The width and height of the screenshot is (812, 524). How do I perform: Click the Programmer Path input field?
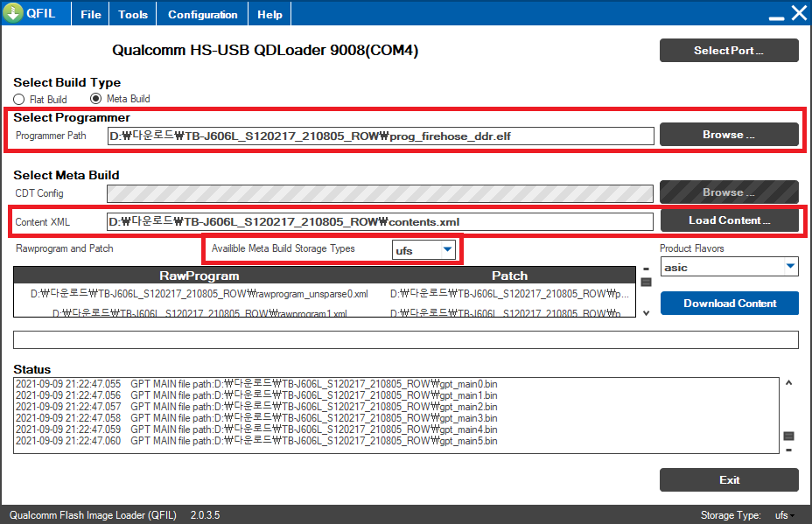click(381, 136)
